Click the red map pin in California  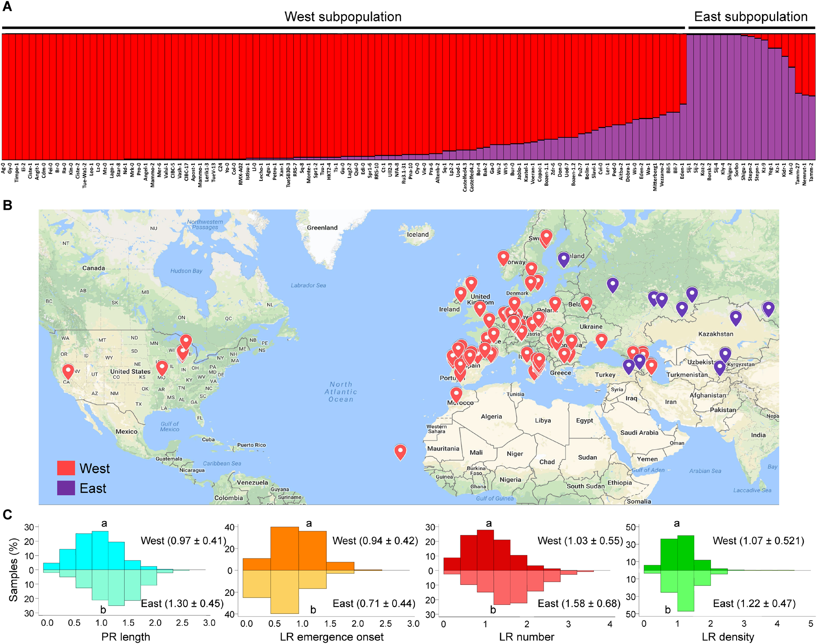pos(68,371)
